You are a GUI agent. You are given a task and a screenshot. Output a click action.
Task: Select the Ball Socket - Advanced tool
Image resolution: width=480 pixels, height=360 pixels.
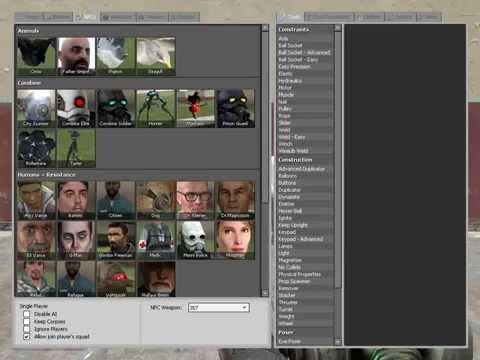(305, 53)
